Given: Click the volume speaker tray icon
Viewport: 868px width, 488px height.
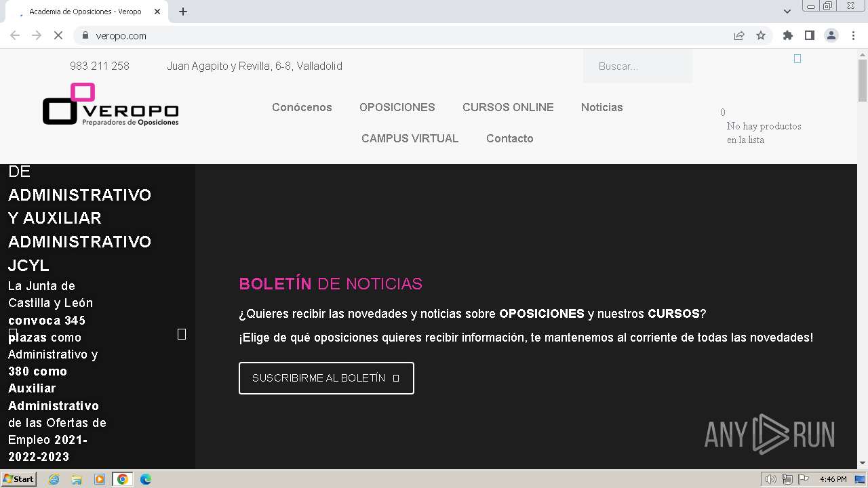Looking at the screenshot, I should click(771, 479).
